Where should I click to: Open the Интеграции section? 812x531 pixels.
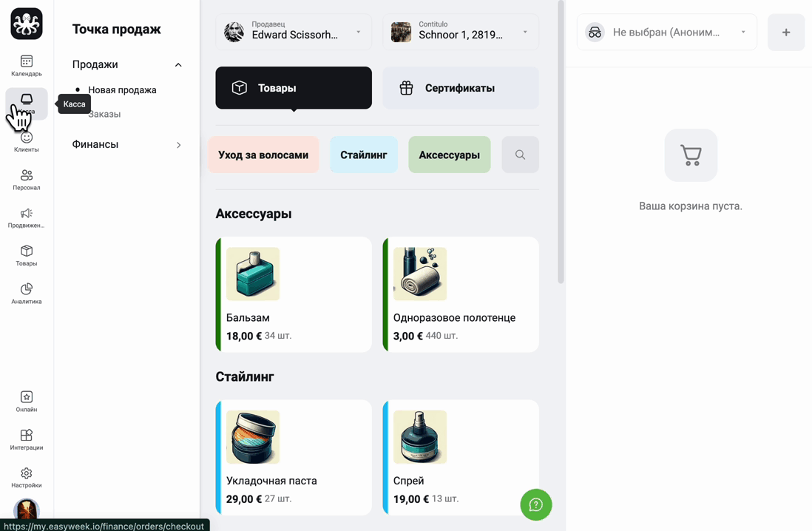pos(27,439)
